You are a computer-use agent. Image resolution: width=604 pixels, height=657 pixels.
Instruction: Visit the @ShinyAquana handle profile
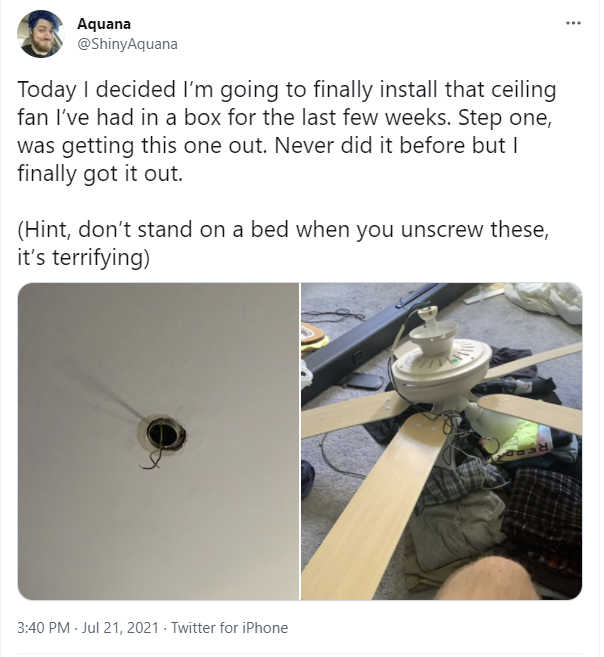(127, 44)
